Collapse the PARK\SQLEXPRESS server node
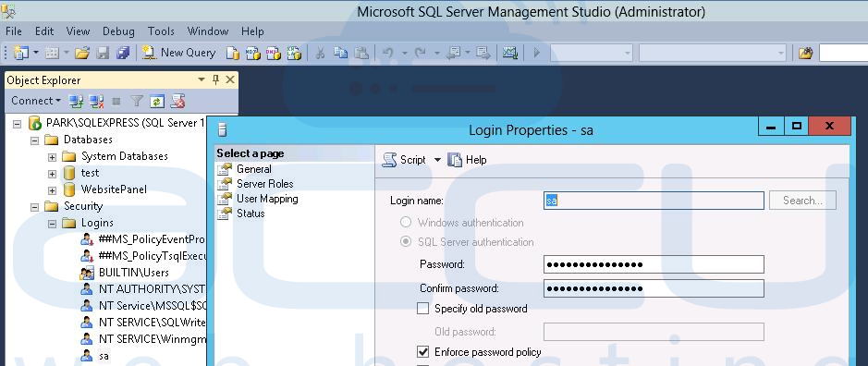This screenshot has height=366, width=868. [18, 124]
